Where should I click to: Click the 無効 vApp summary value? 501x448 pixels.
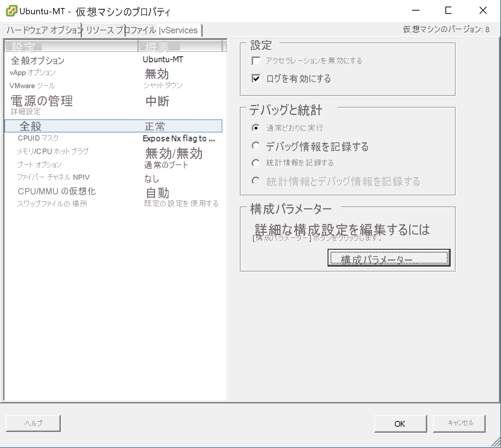(x=157, y=74)
